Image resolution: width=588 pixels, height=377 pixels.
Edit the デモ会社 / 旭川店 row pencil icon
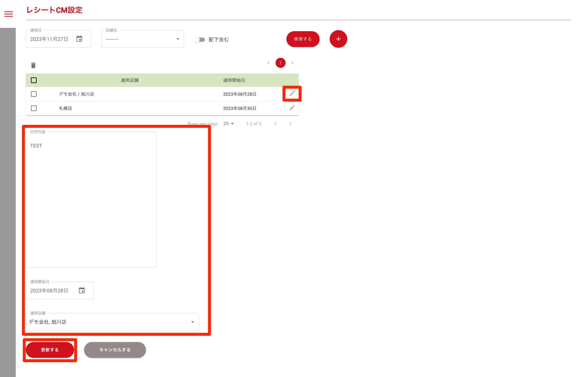[x=292, y=93]
